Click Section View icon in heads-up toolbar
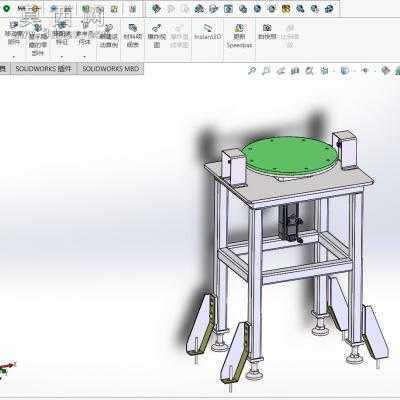Viewport: 400px width, 400px height. [x=295, y=71]
